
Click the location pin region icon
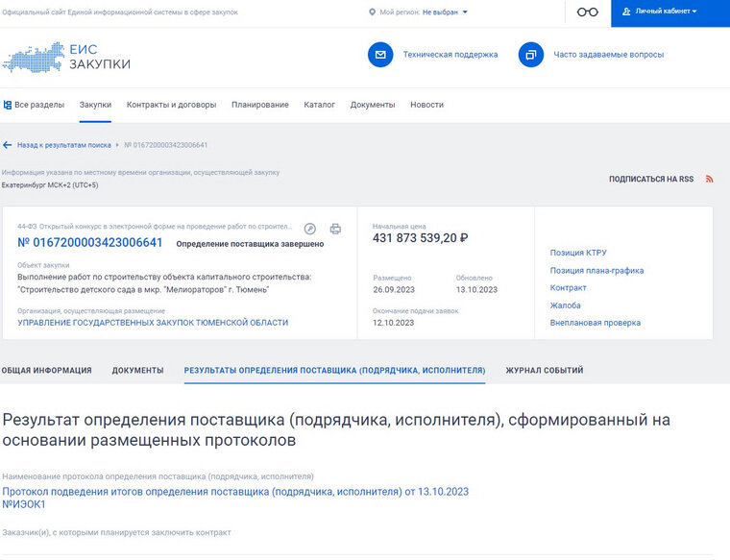372,12
